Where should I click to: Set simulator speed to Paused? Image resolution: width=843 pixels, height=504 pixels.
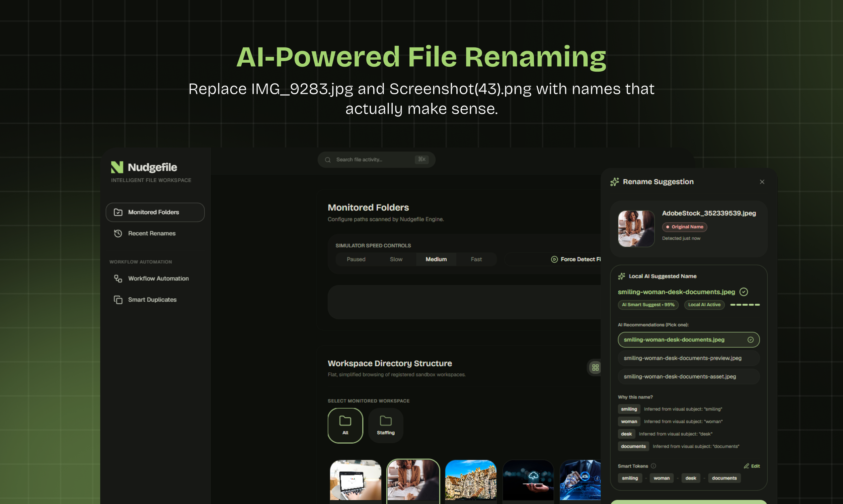coord(356,259)
